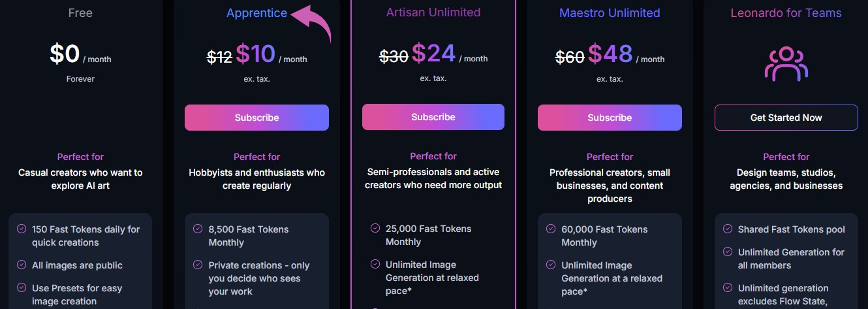Click checkmark icon beside Shared Fast Tokens pool
The width and height of the screenshot is (868, 309).
point(728,229)
